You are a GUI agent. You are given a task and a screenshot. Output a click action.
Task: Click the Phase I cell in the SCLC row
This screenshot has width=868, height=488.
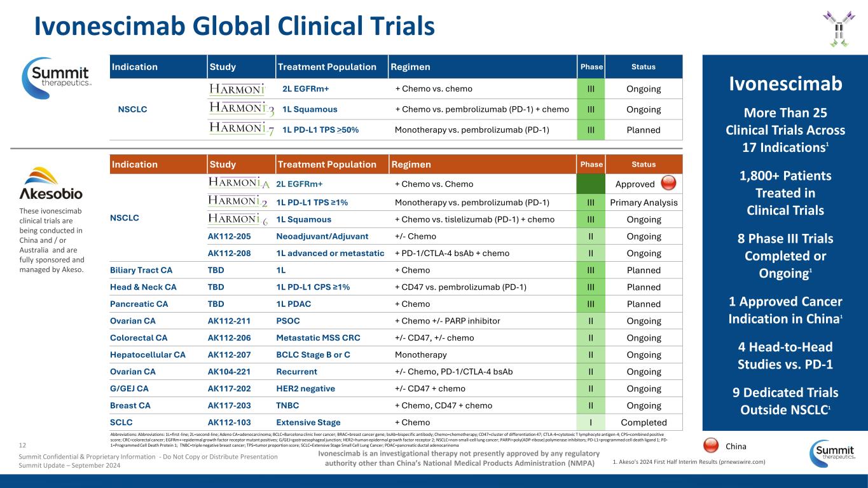(x=591, y=423)
